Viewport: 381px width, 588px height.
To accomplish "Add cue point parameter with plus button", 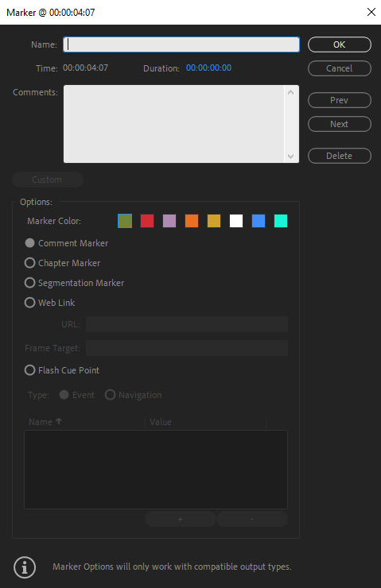I will 181,520.
